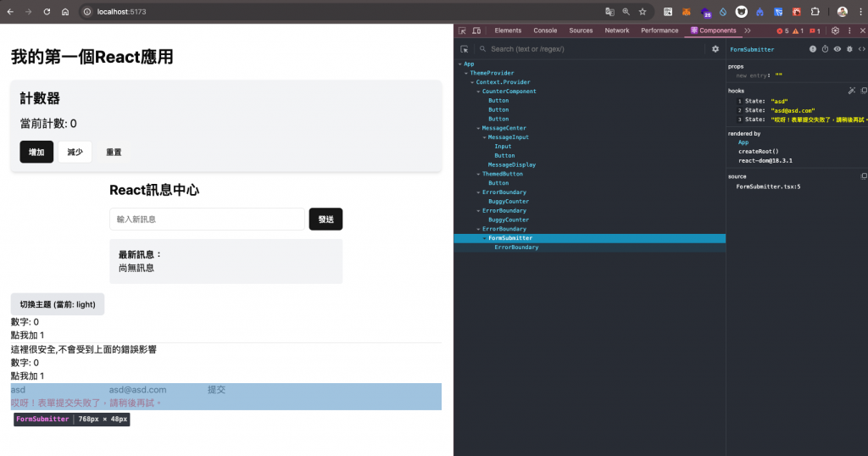The width and height of the screenshot is (868, 456).
Task: Open the Performance tab
Action: 659,31
